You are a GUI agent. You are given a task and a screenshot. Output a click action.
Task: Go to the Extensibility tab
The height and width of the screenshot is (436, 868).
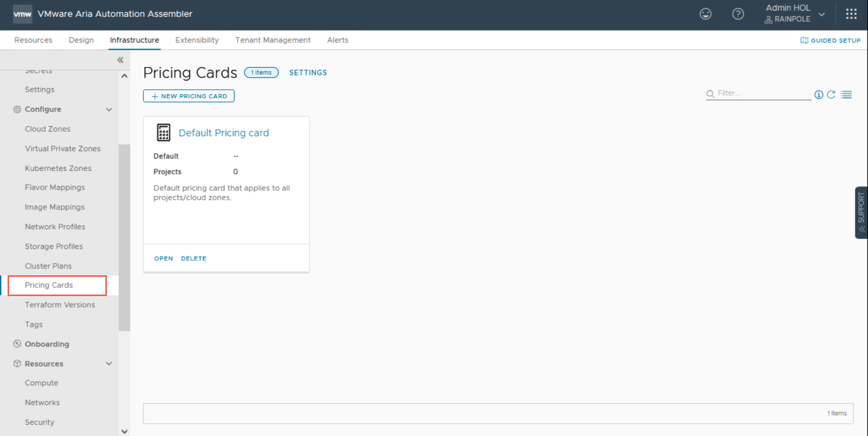(197, 40)
